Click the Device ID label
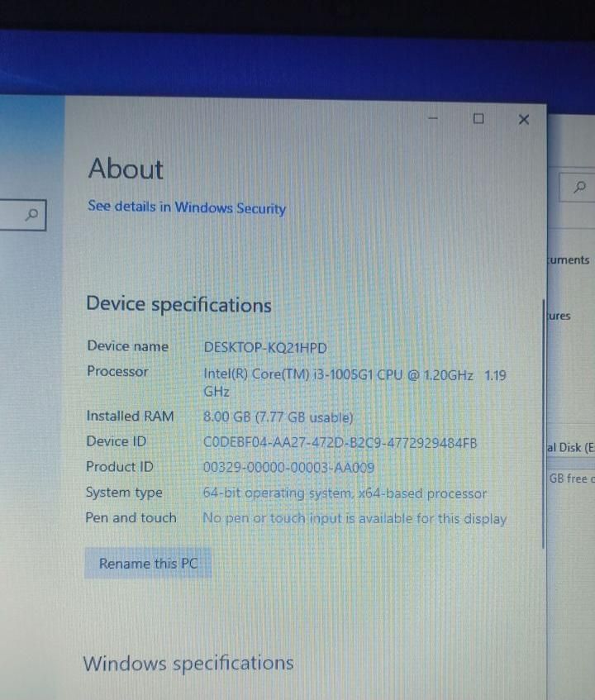Image resolution: width=595 pixels, height=700 pixels. click(116, 441)
